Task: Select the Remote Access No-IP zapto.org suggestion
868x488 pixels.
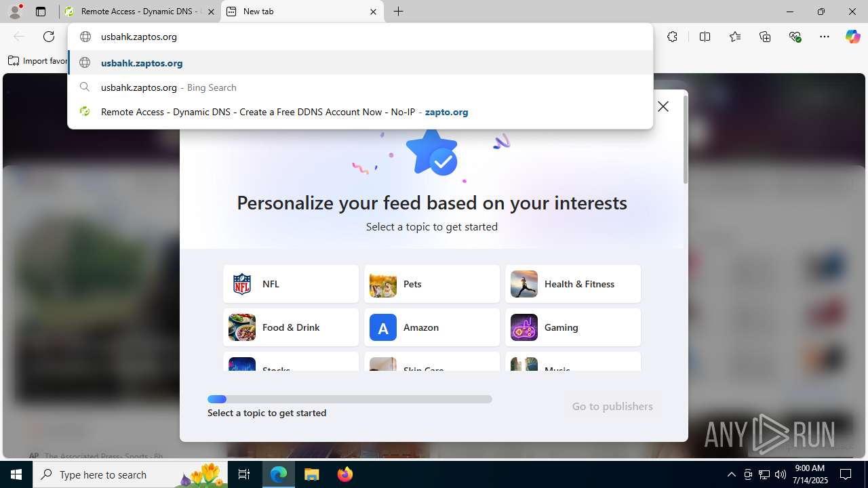Action: [360, 112]
